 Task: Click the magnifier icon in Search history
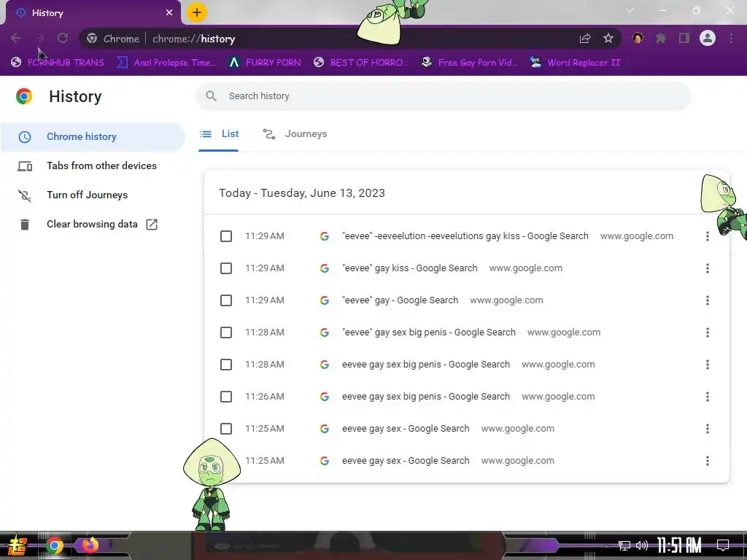click(211, 96)
